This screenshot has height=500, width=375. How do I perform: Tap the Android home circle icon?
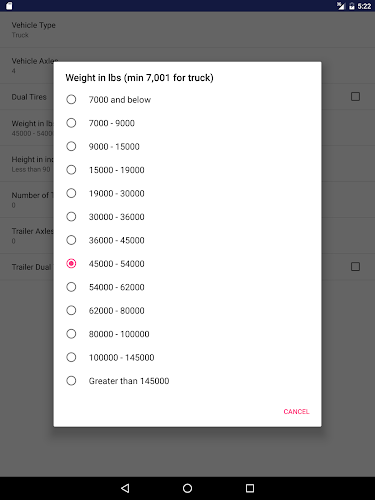pyautogui.click(x=187, y=488)
